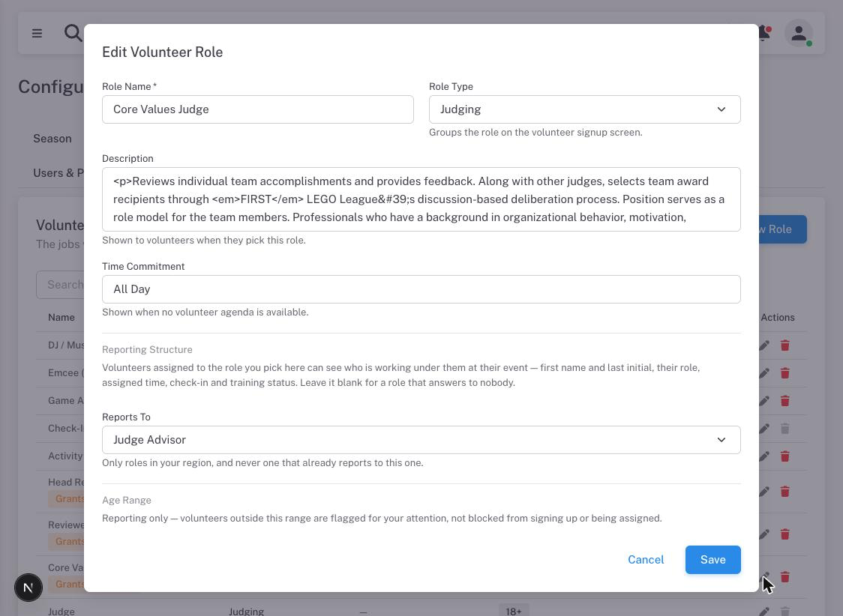Click trash icon in Activity row
This screenshot has width=843, height=616.
(785, 456)
